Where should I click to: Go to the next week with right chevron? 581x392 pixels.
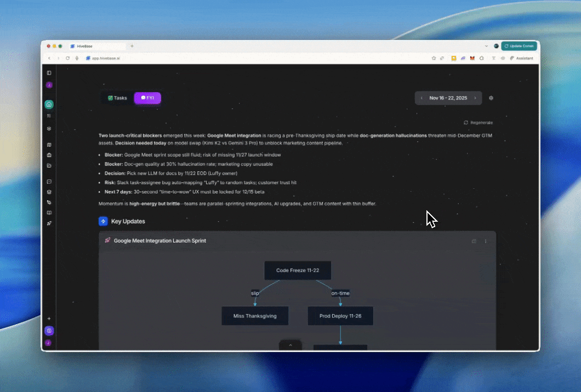475,98
